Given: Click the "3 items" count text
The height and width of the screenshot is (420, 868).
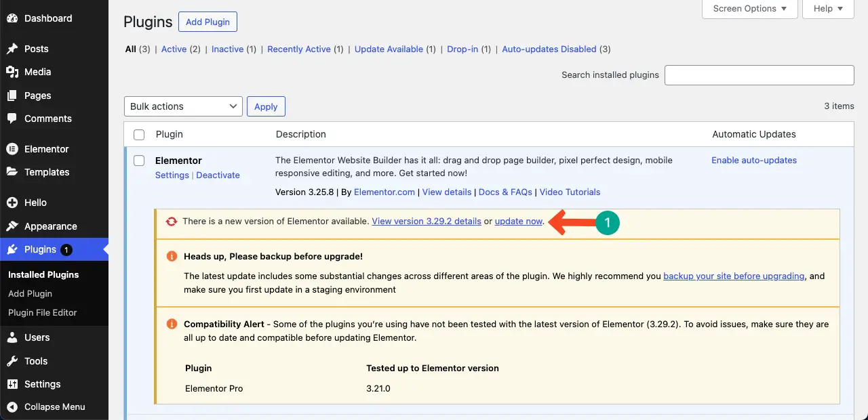Looking at the screenshot, I should pyautogui.click(x=840, y=106).
